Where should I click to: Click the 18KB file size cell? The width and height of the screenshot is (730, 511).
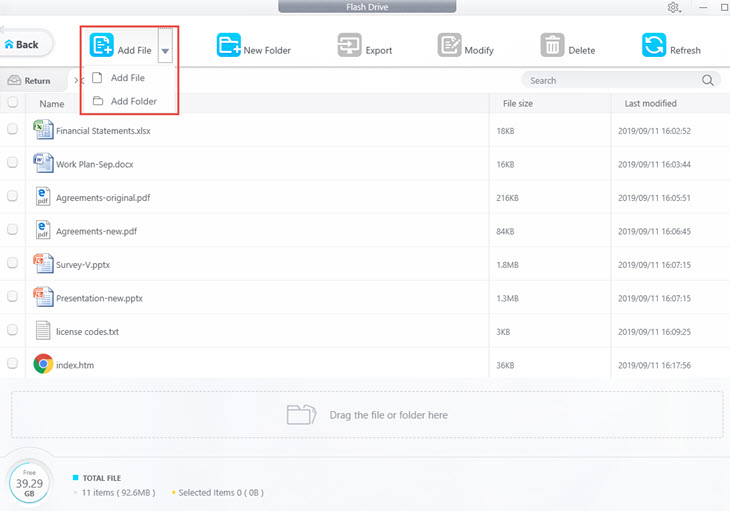[505, 131]
